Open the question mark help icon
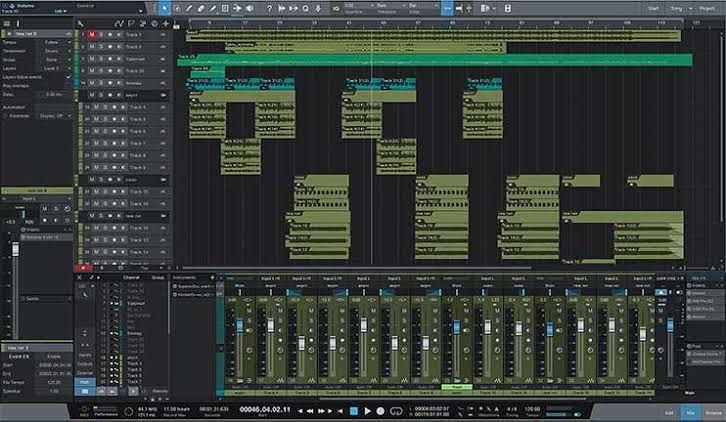This screenshot has height=422, width=726. [x=269, y=8]
